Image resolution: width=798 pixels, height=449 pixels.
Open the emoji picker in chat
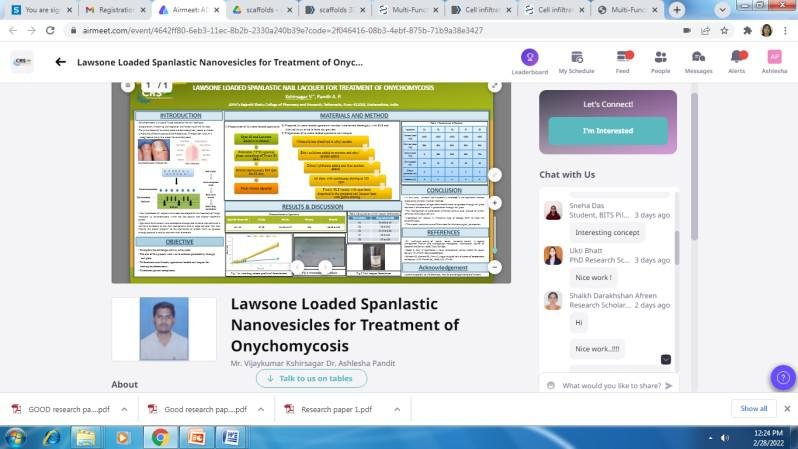(551, 385)
